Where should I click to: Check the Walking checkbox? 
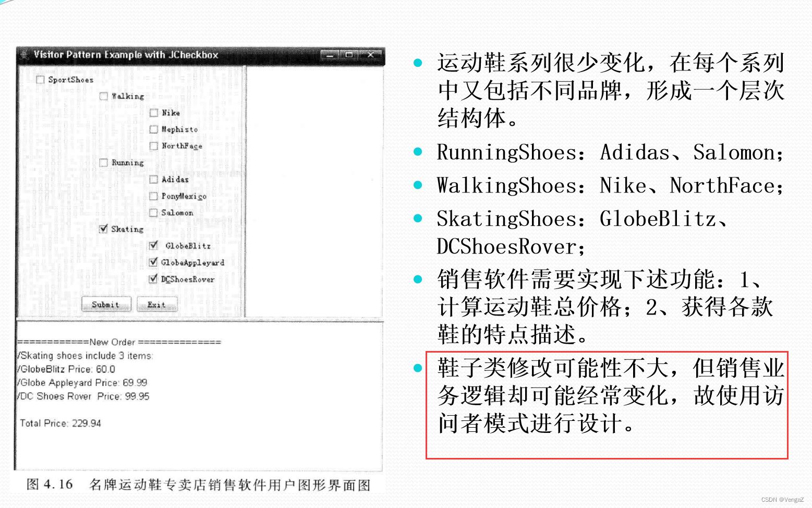(x=104, y=96)
